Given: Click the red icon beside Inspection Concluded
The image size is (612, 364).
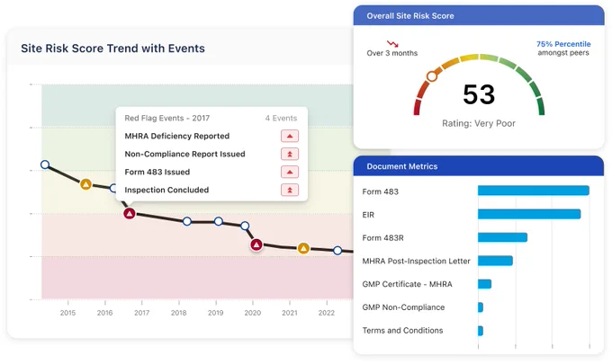Looking at the screenshot, I should (290, 190).
